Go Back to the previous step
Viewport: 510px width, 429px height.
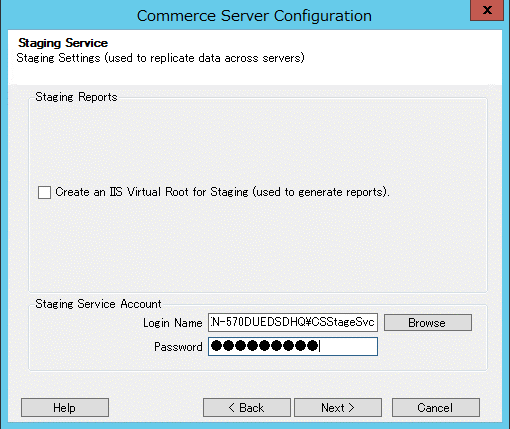pos(247,407)
